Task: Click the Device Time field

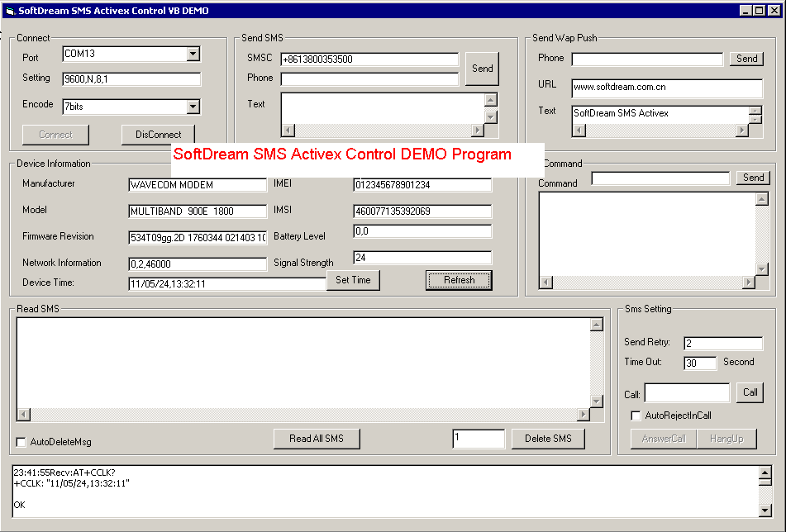Action: click(227, 284)
